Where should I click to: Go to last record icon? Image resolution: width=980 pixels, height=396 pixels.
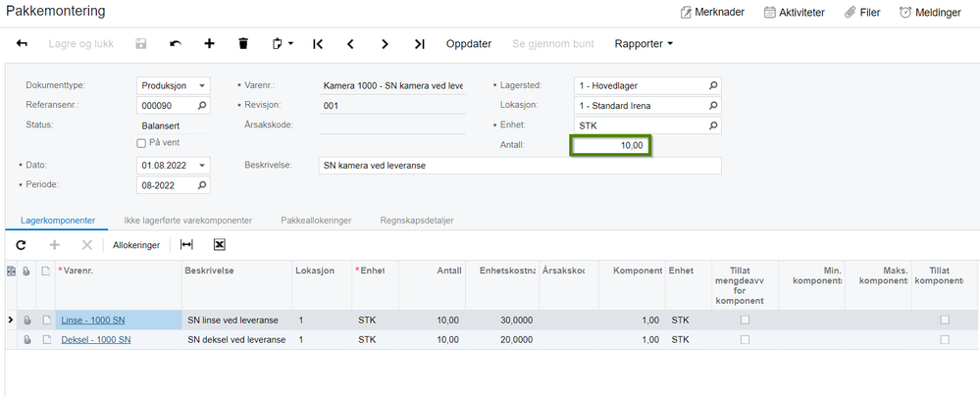point(420,44)
